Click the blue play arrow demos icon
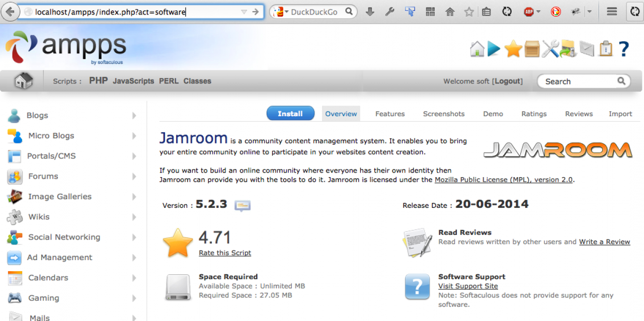The height and width of the screenshot is (321, 644). (494, 49)
